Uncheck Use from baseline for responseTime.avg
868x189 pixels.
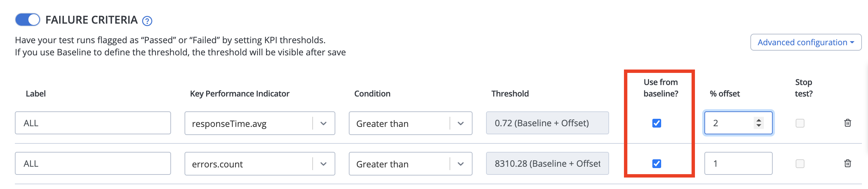coord(657,123)
